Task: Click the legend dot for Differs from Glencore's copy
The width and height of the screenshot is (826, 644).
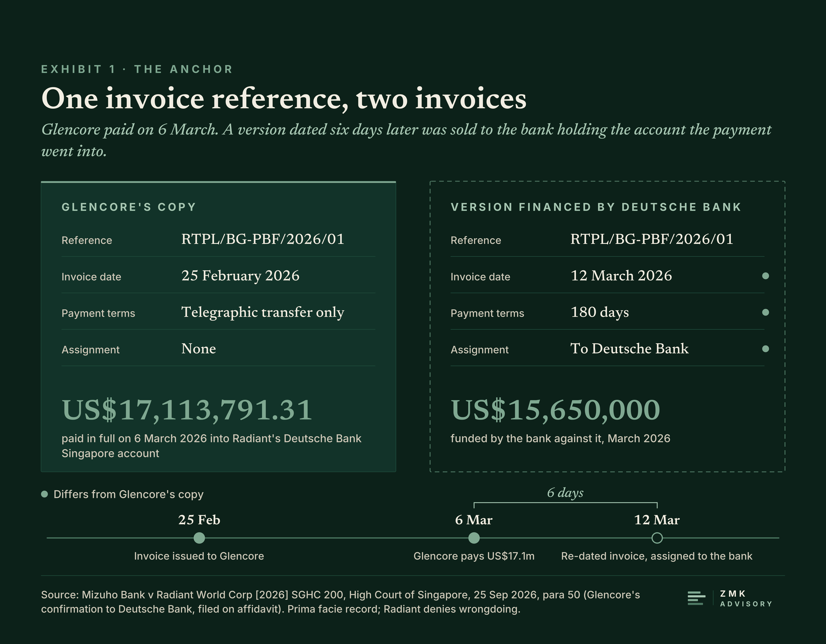Action: [x=44, y=494]
